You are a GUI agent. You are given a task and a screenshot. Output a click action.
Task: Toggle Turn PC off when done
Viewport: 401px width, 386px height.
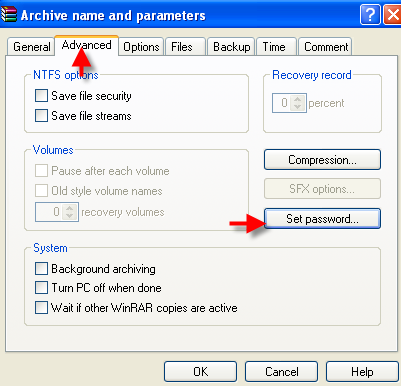coord(41,288)
